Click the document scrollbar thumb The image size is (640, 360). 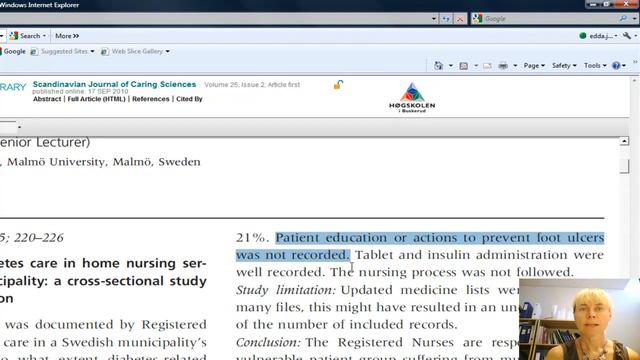tap(624, 166)
